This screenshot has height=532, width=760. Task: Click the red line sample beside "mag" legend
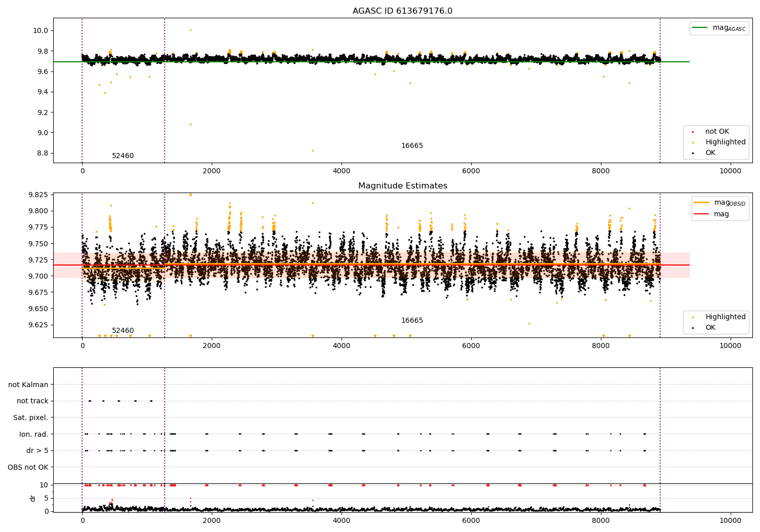[701, 214]
